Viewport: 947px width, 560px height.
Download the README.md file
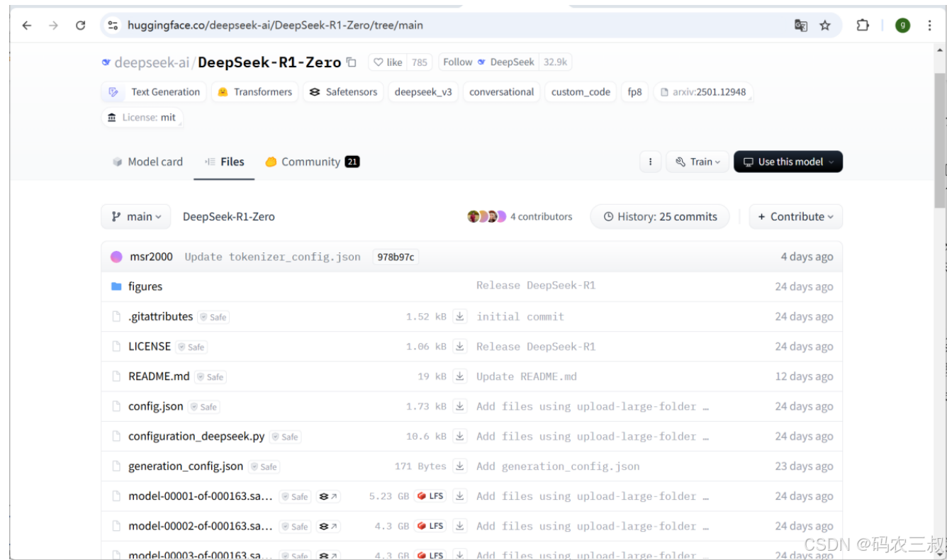tap(459, 376)
